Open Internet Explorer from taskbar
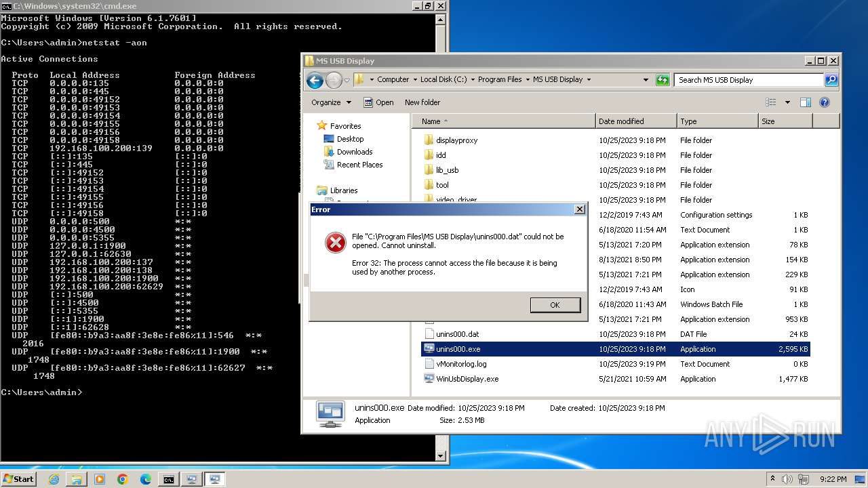868x488 pixels. click(x=54, y=479)
